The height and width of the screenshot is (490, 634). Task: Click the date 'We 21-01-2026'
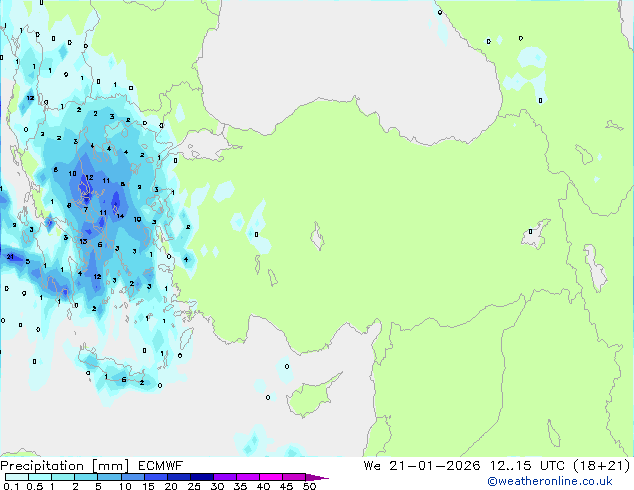421,466
